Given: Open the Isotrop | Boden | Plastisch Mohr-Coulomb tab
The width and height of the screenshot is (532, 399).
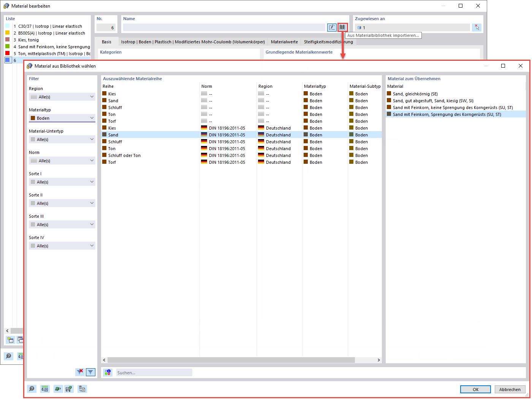Looking at the screenshot, I should [x=193, y=42].
